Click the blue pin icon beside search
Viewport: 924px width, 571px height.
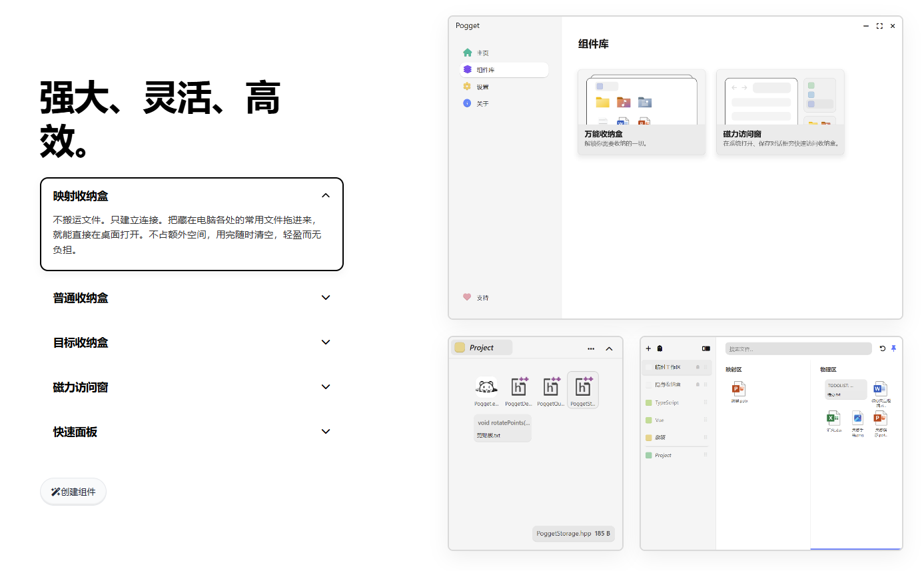(x=893, y=348)
